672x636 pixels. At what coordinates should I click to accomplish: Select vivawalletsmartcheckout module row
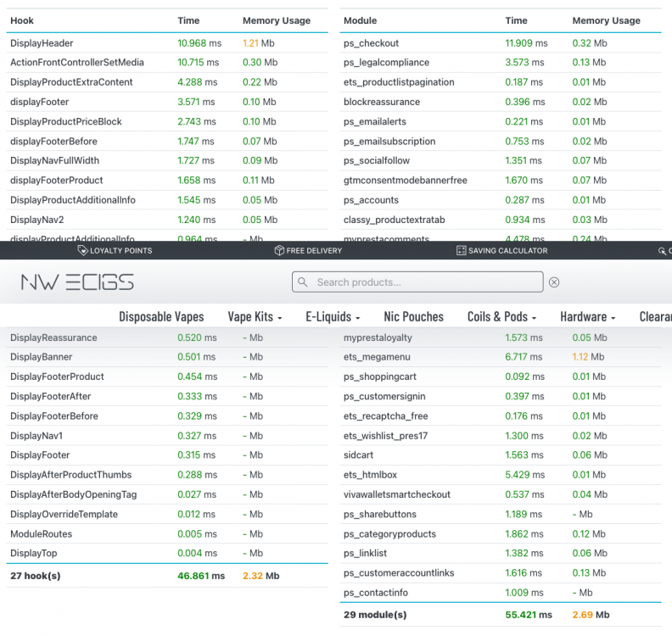[501, 494]
